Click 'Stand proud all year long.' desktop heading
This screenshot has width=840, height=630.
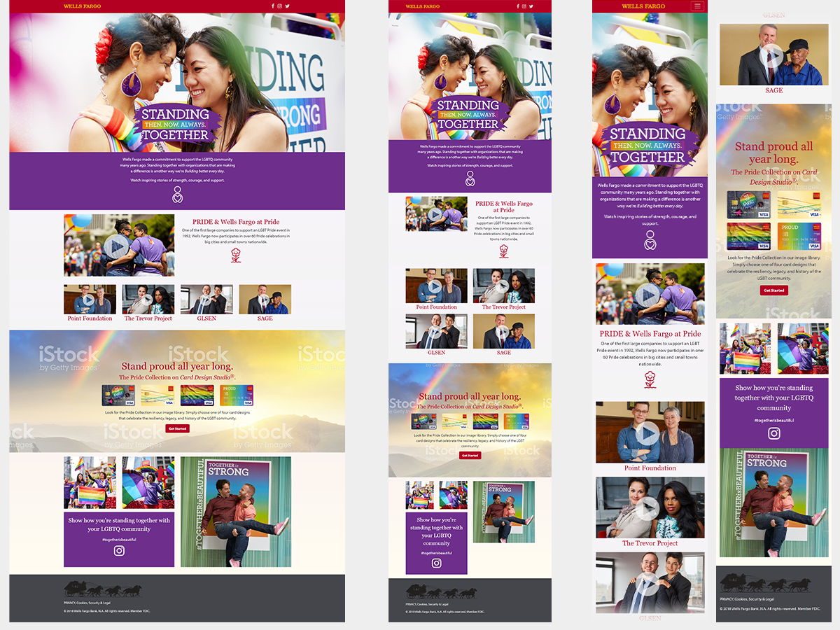[x=178, y=366]
